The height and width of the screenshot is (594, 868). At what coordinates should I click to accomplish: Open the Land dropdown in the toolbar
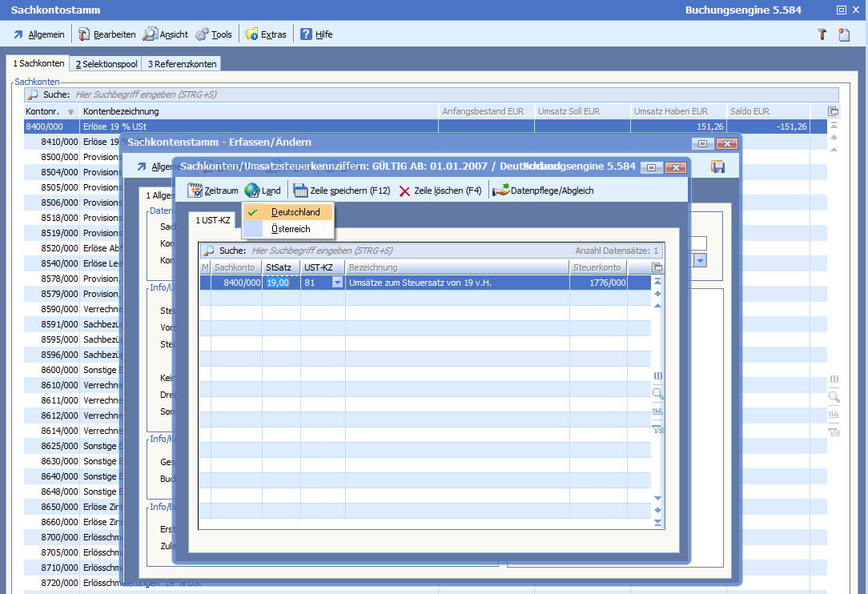point(263,191)
